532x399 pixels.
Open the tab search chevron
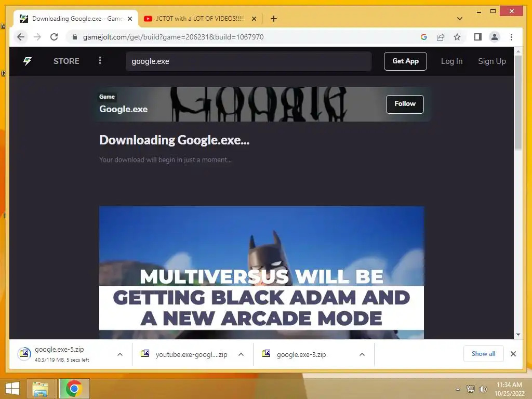pyautogui.click(x=460, y=19)
